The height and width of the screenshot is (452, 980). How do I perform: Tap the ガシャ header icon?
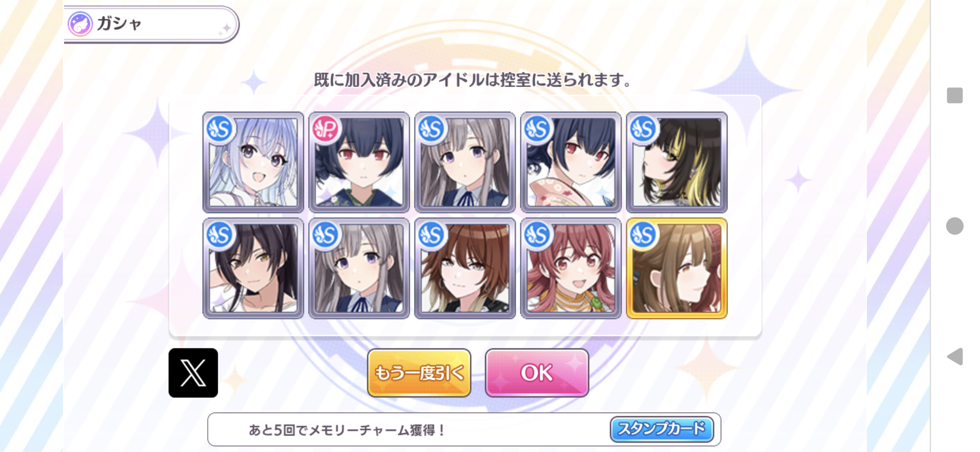(80, 24)
